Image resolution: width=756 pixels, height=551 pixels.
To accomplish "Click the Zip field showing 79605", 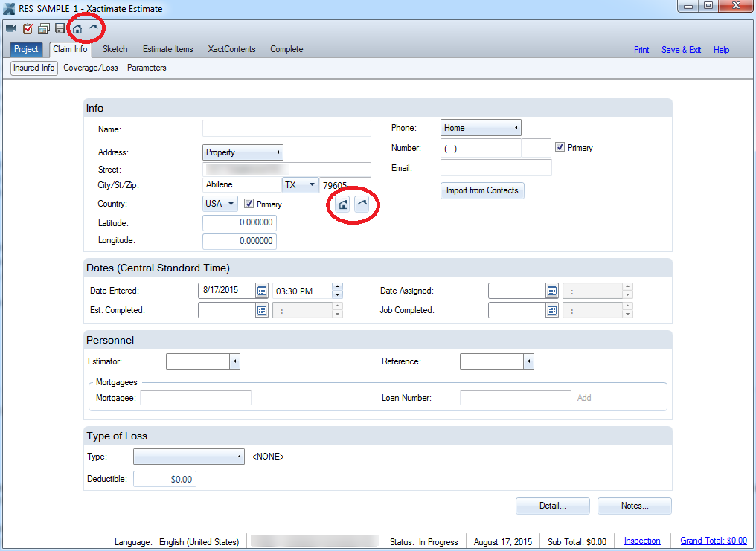I will pos(345,185).
